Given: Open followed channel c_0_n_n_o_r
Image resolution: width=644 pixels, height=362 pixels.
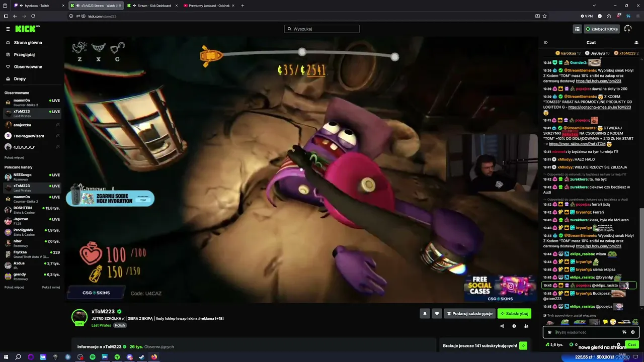Looking at the screenshot, I should pyautogui.click(x=32, y=147).
